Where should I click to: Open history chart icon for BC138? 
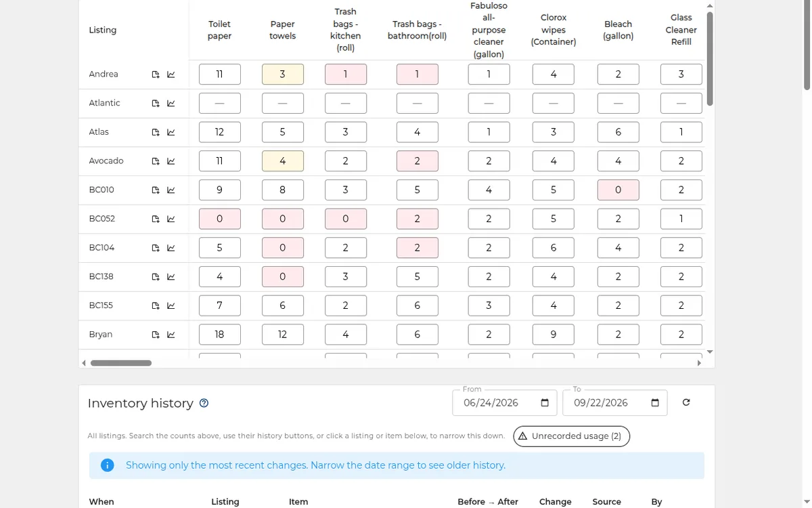171,277
